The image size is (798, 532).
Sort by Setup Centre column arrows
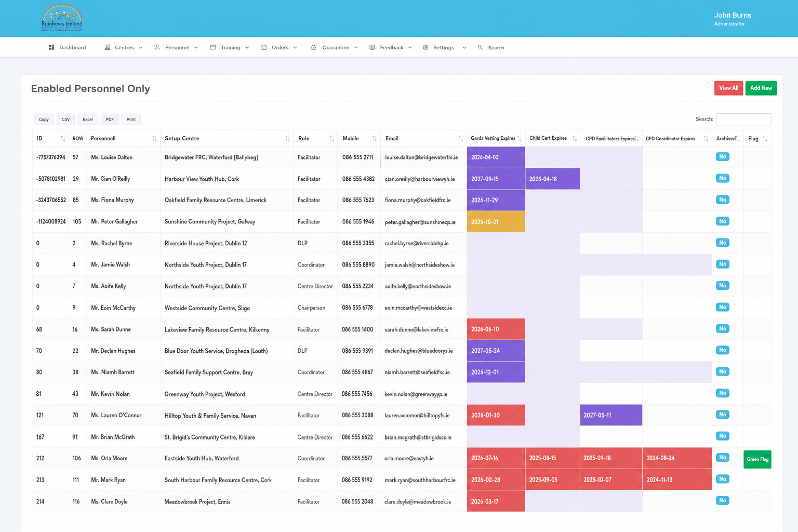(x=287, y=139)
